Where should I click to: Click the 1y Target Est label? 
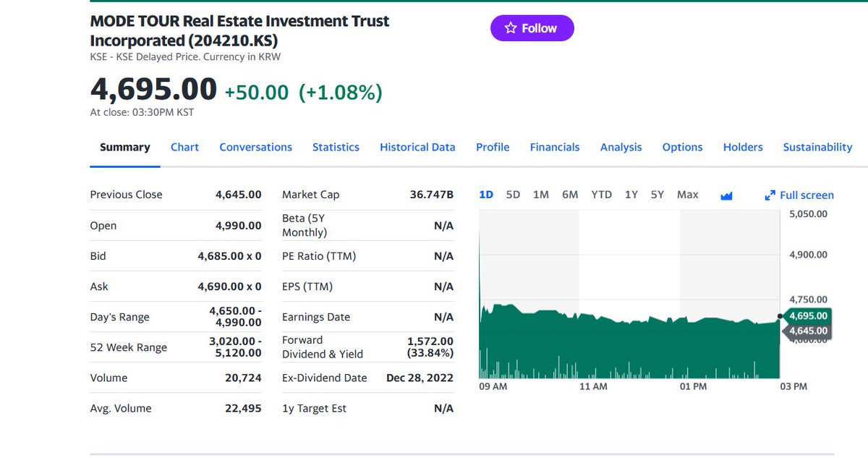(x=314, y=408)
